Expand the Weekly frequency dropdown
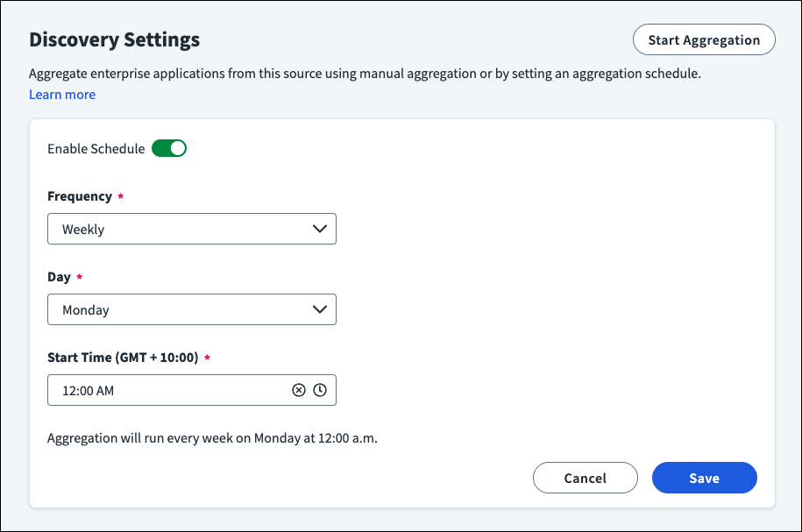Viewport: 802px width, 532px height. pos(192,229)
